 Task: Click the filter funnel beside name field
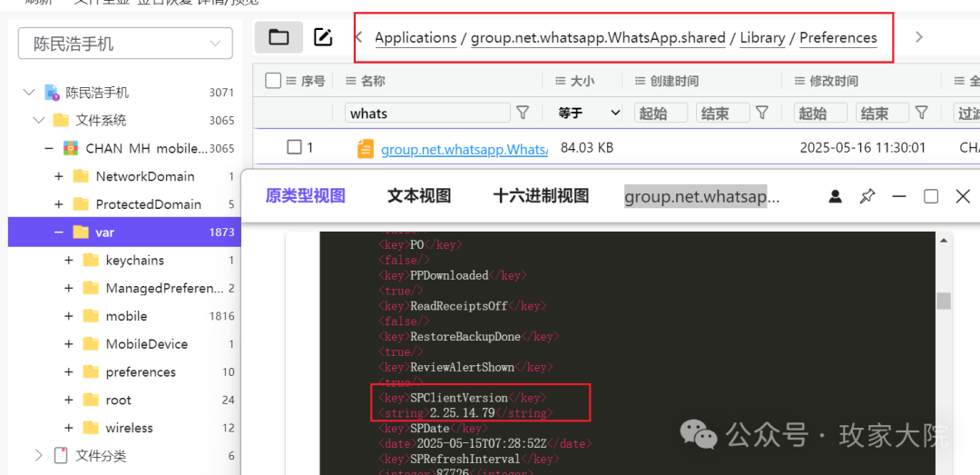click(x=523, y=113)
